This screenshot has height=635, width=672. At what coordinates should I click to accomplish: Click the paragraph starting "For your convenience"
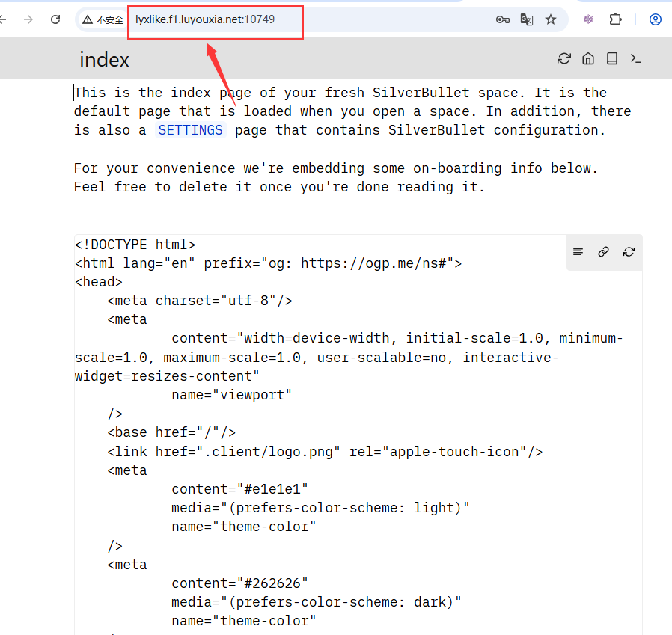point(336,177)
